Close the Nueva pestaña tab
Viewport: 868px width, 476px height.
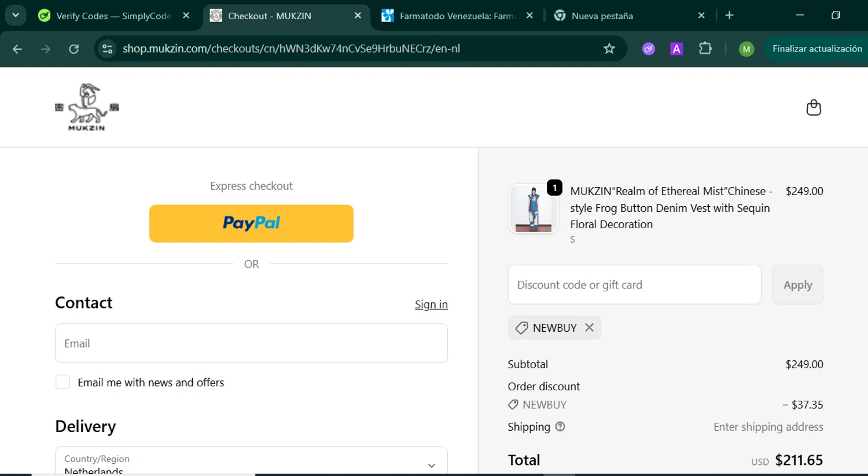tap(701, 16)
